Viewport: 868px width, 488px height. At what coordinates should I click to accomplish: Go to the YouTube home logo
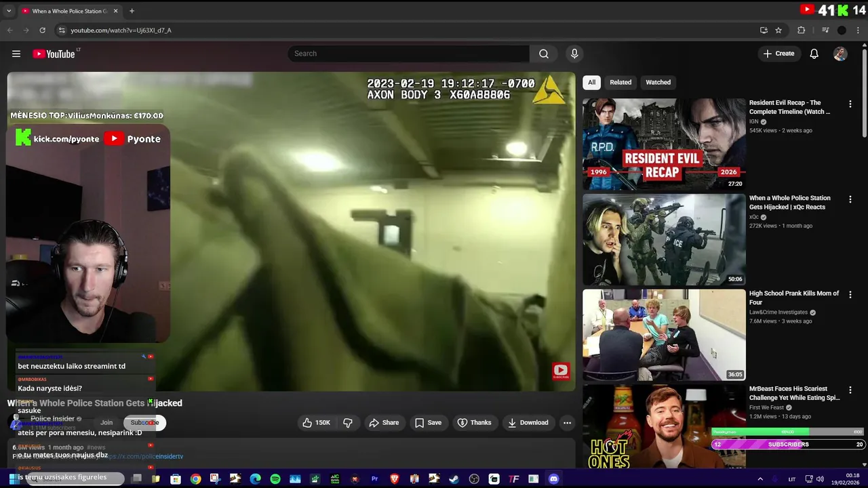54,54
